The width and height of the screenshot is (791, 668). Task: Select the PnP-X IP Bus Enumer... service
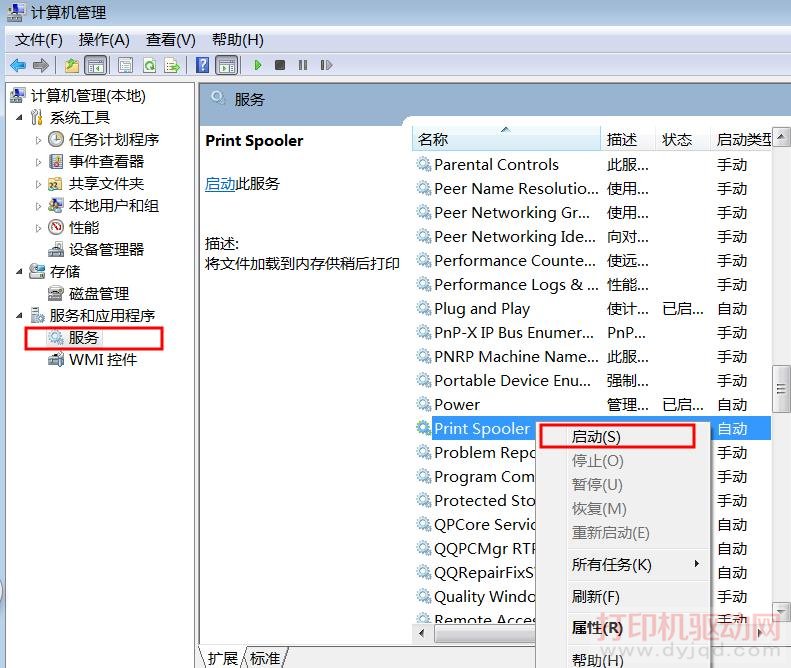point(592,332)
